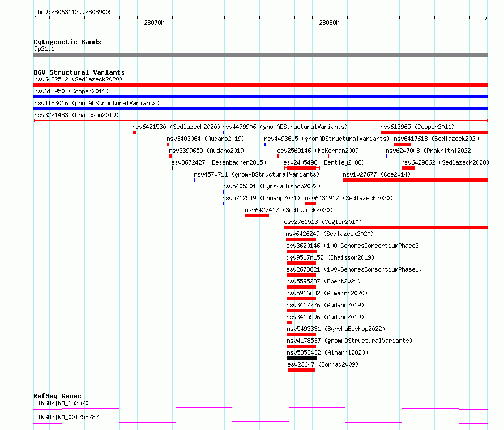Screen dimensions: 504x430
Task: Select the red bar under nsv6427417
Action: [x=257, y=216]
